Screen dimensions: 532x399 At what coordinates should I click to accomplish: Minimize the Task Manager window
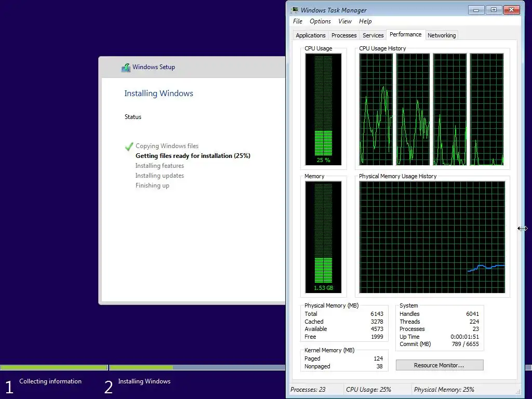(476, 10)
